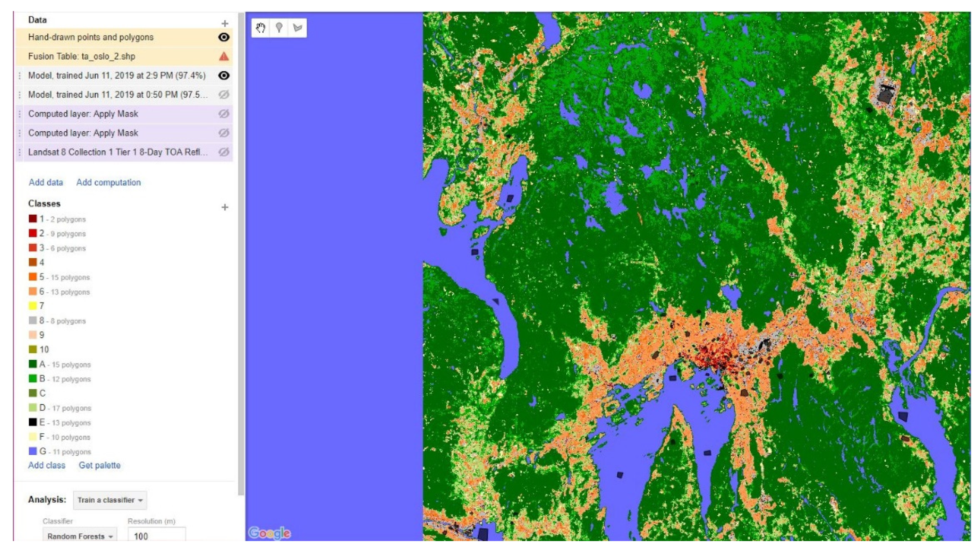Open the Random Forests classifier dropdown

[x=80, y=536]
